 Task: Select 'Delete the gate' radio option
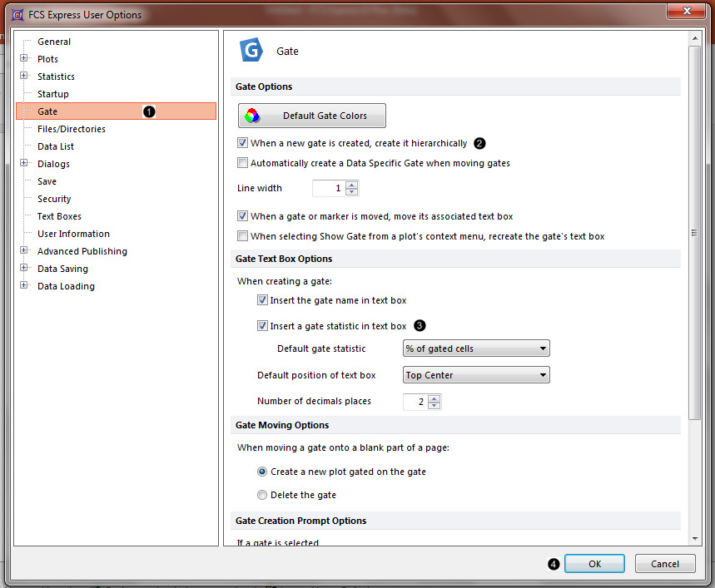tap(263, 495)
